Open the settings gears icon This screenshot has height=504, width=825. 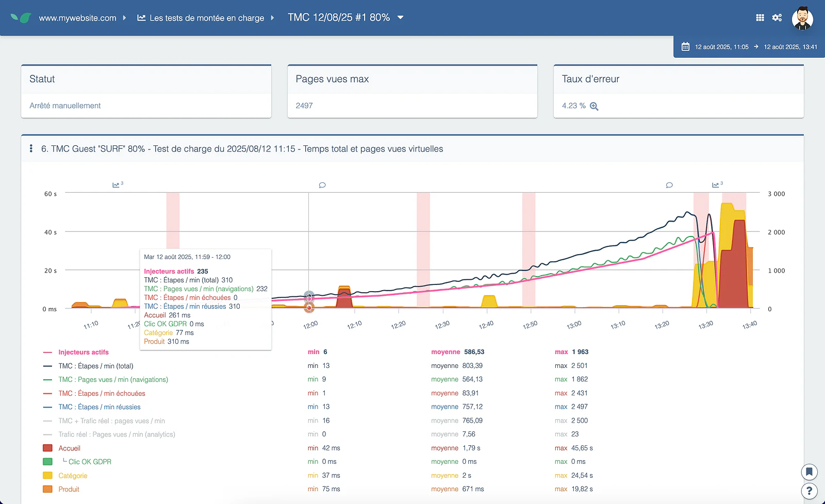(x=777, y=18)
